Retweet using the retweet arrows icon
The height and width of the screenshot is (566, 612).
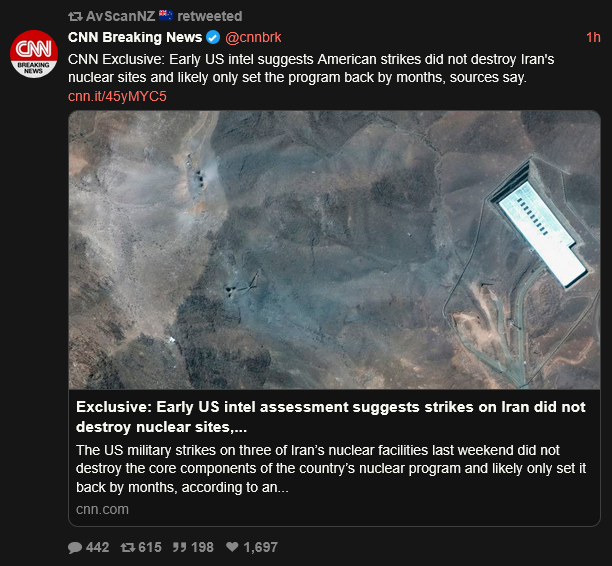coord(128,547)
